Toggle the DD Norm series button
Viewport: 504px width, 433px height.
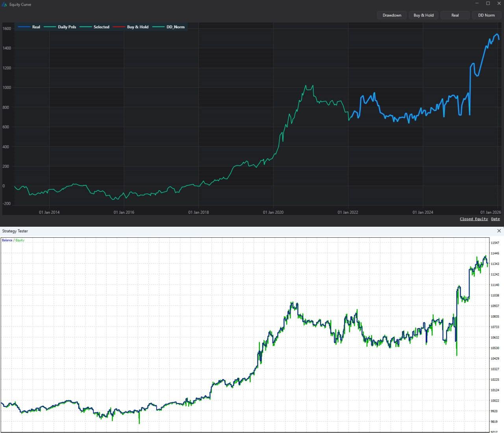486,15
